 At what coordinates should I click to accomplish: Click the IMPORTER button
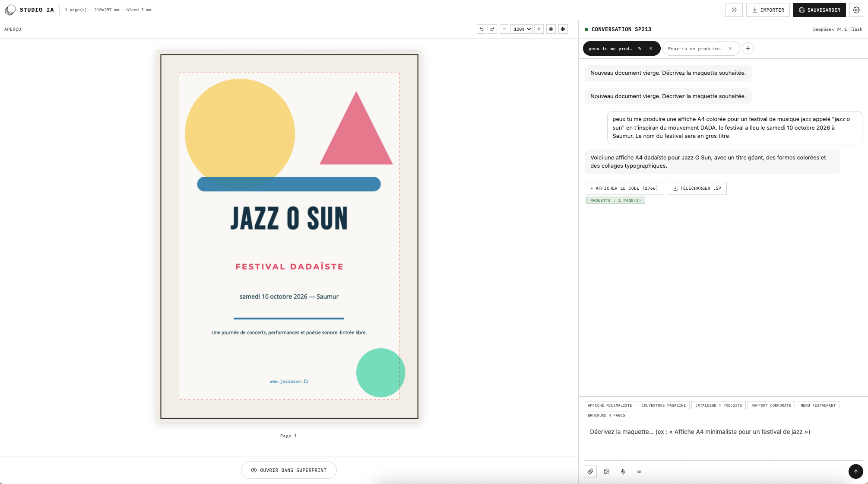click(x=768, y=10)
